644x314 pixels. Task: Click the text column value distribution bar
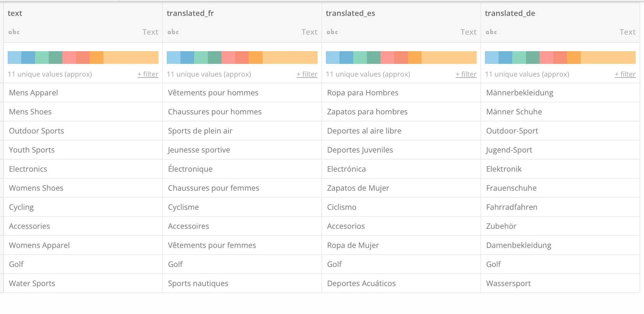tap(83, 58)
